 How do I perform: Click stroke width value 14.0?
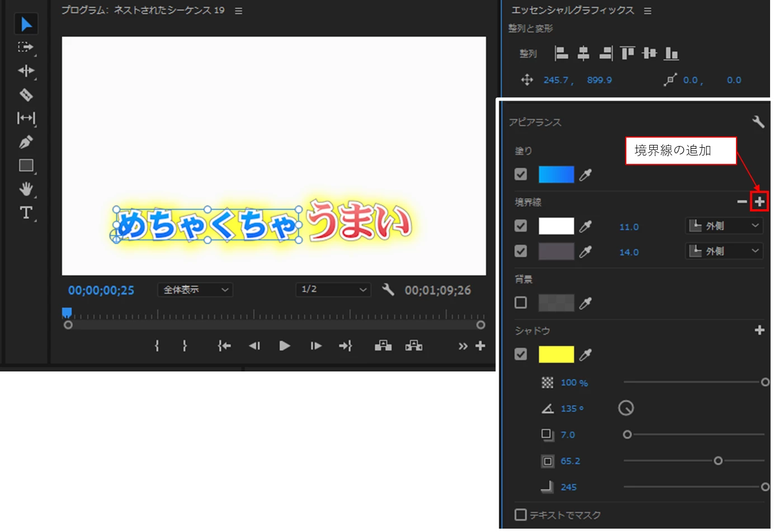click(x=629, y=252)
